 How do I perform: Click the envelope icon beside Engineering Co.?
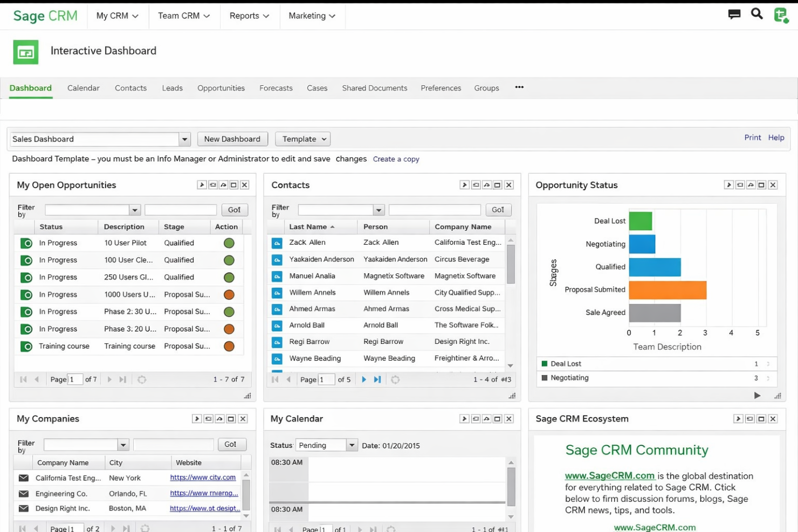pos(23,493)
